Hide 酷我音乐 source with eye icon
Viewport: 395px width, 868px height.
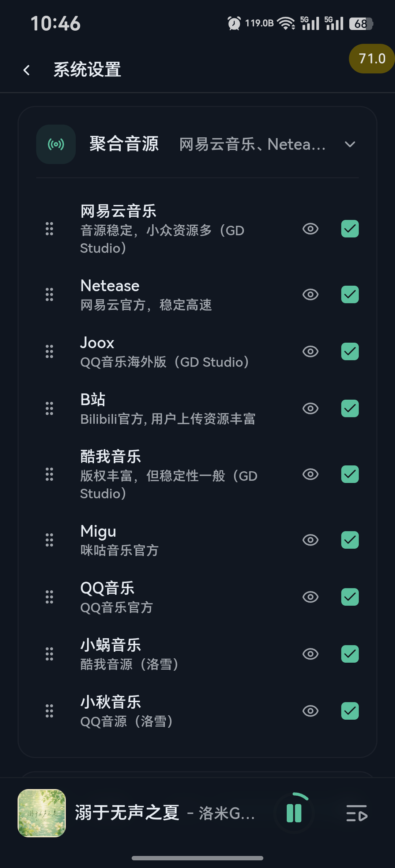click(x=311, y=474)
